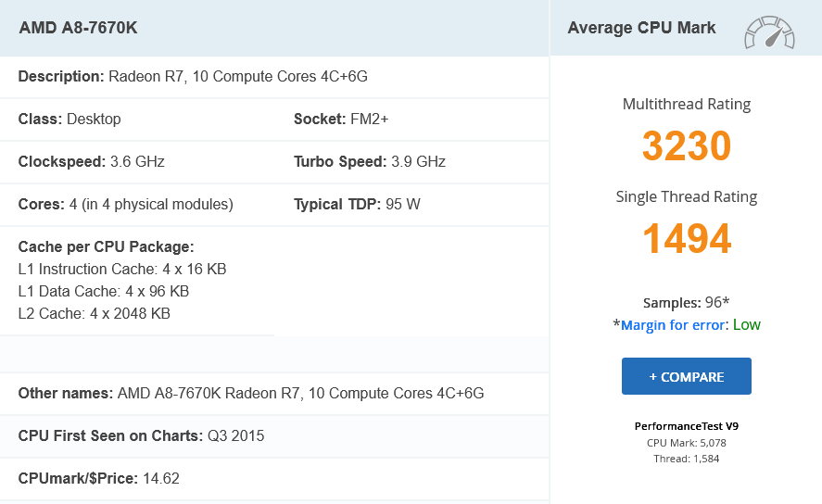Image resolution: width=822 pixels, height=504 pixels.
Task: Click the PerformanceTest V9 label
Action: click(x=686, y=427)
